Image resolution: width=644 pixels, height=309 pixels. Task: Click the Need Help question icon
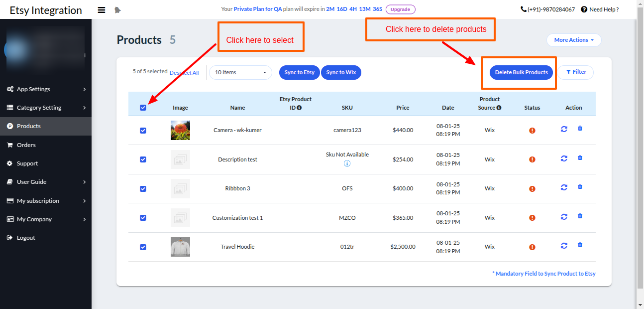coord(584,9)
